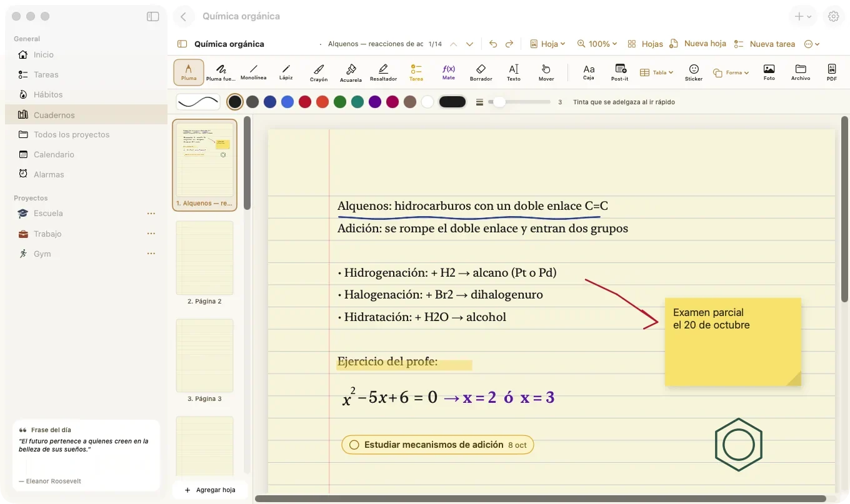Attach an Archivo file
Screen dimensions: 850x504
pyautogui.click(x=801, y=72)
